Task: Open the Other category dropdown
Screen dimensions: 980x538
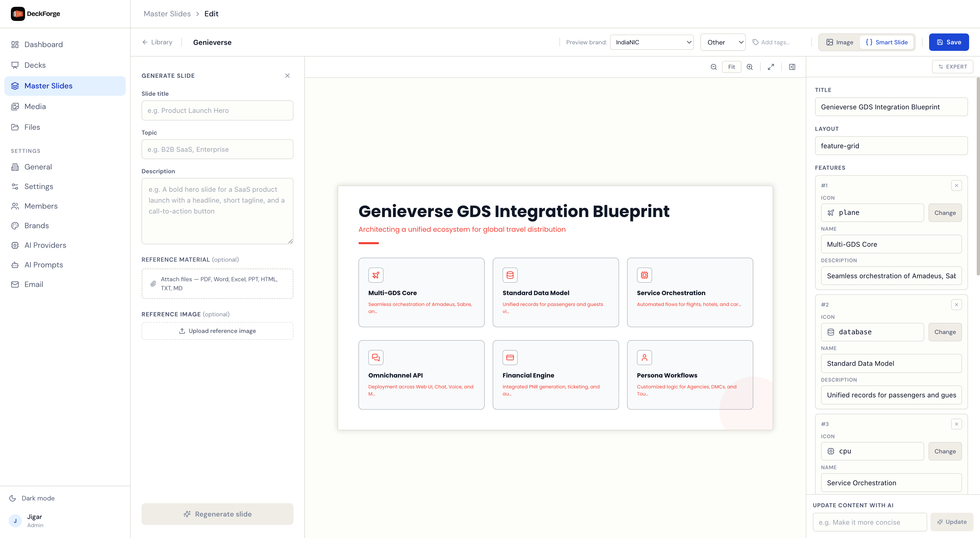Action: pyautogui.click(x=723, y=42)
